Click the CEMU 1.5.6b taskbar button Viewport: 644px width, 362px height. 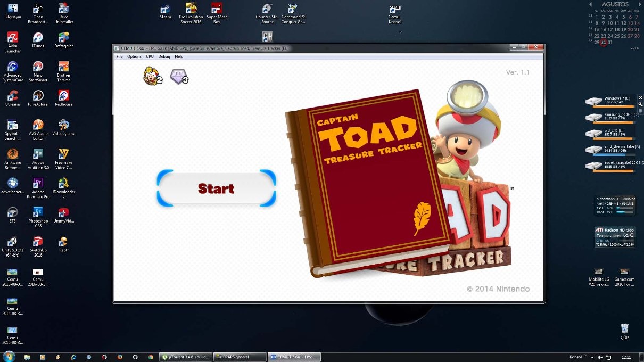pos(294,357)
